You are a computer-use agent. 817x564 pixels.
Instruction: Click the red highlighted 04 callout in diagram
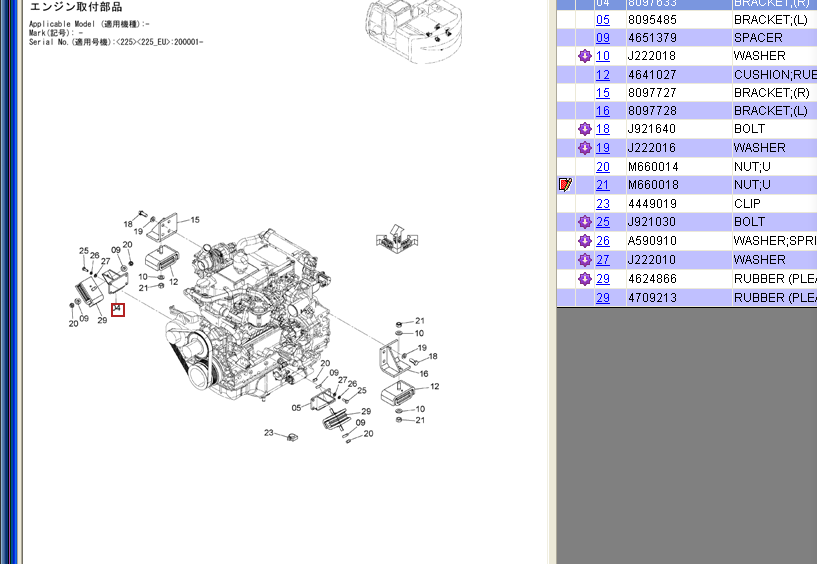118,310
